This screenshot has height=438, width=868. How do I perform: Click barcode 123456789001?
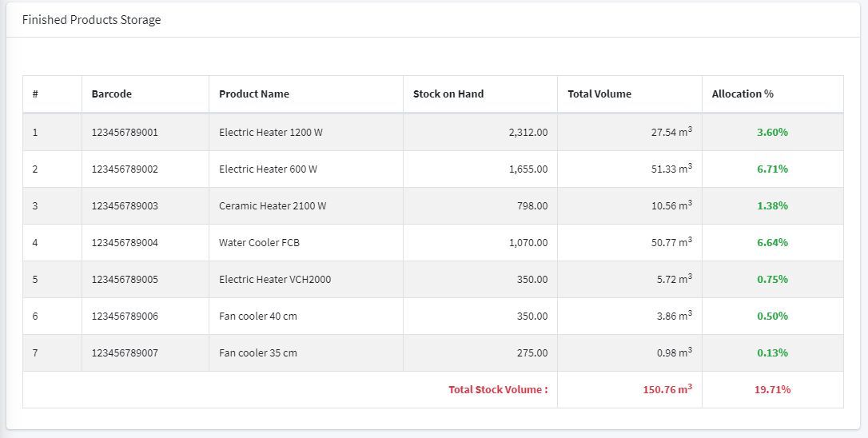[x=125, y=133]
